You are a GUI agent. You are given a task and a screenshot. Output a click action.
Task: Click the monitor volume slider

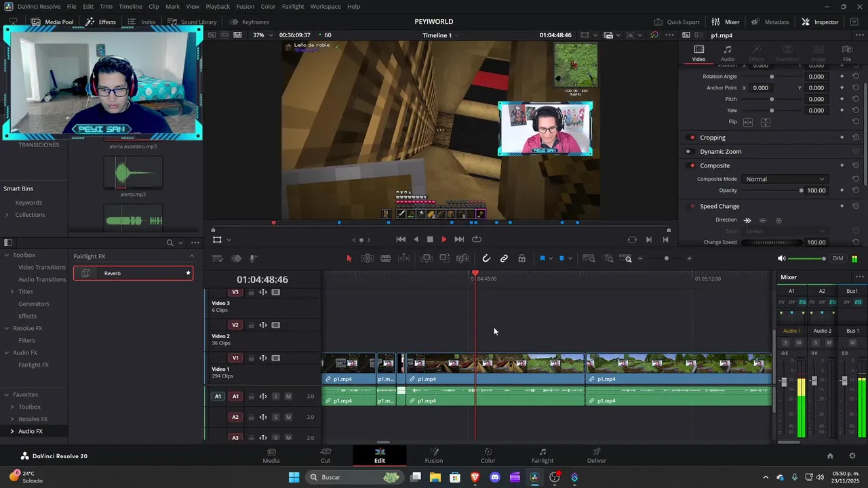[808, 258]
